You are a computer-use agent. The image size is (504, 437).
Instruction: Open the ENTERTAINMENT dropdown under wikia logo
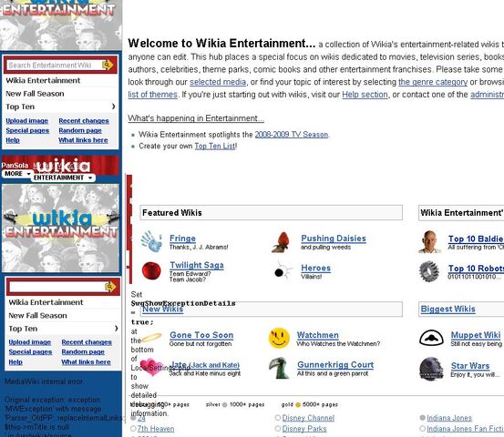pyautogui.click(x=63, y=178)
